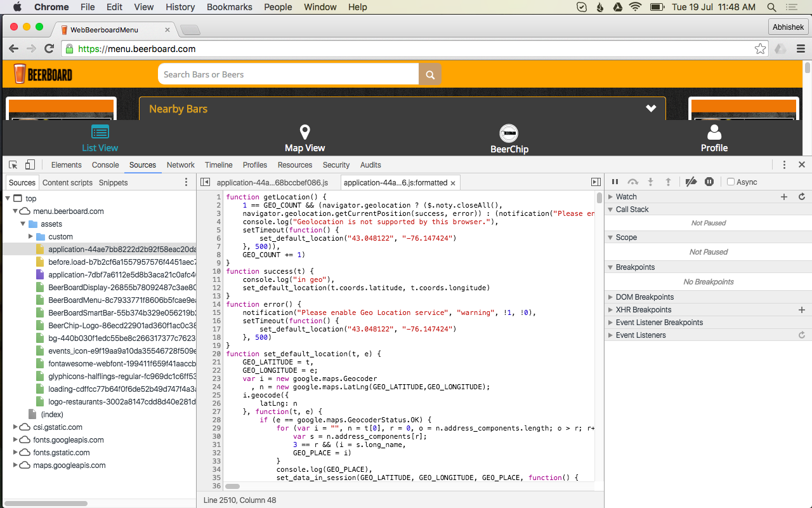The width and height of the screenshot is (812, 508).
Task: Click the inspect element picker icon
Action: point(13,164)
